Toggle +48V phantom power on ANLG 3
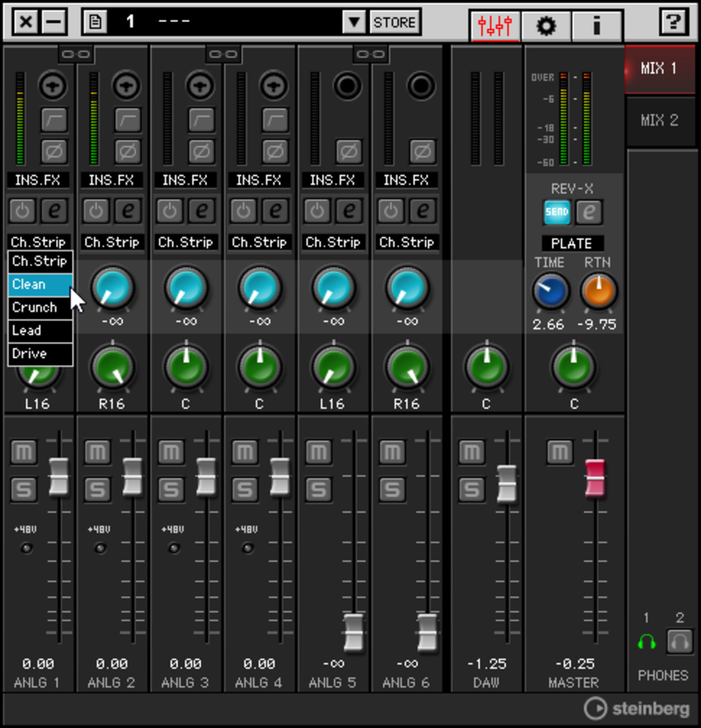The width and height of the screenshot is (701, 728). [173, 548]
